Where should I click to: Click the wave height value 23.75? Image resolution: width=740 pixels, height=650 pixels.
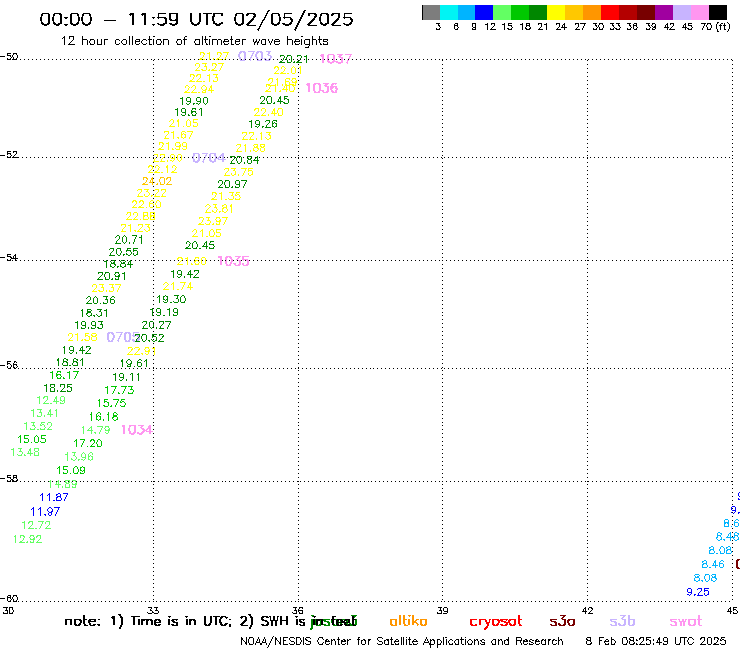pos(238,172)
